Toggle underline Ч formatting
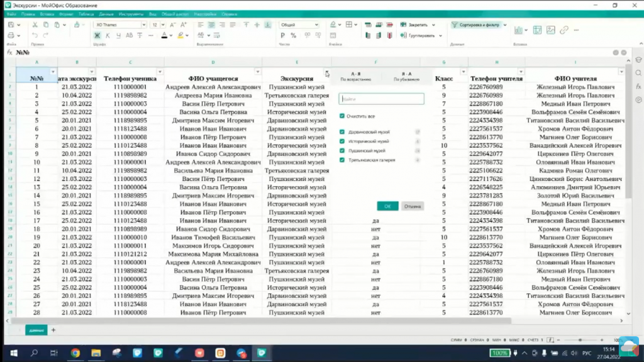The height and width of the screenshot is (362, 644). (x=118, y=35)
